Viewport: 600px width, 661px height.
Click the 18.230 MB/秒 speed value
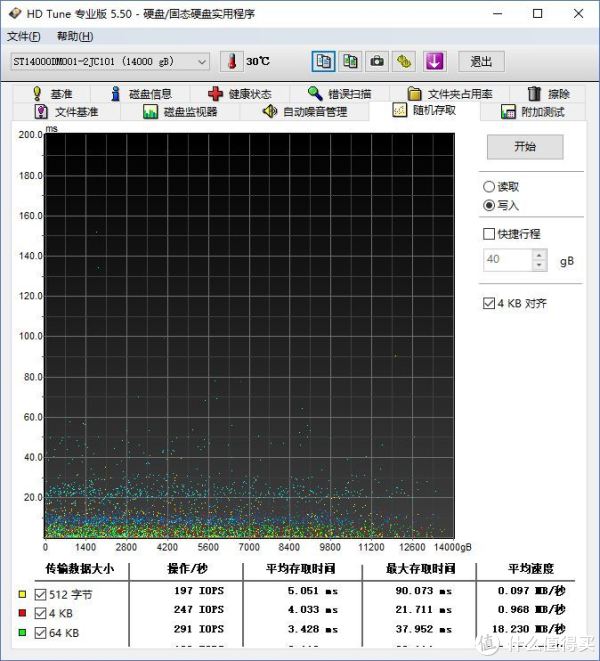click(x=529, y=629)
